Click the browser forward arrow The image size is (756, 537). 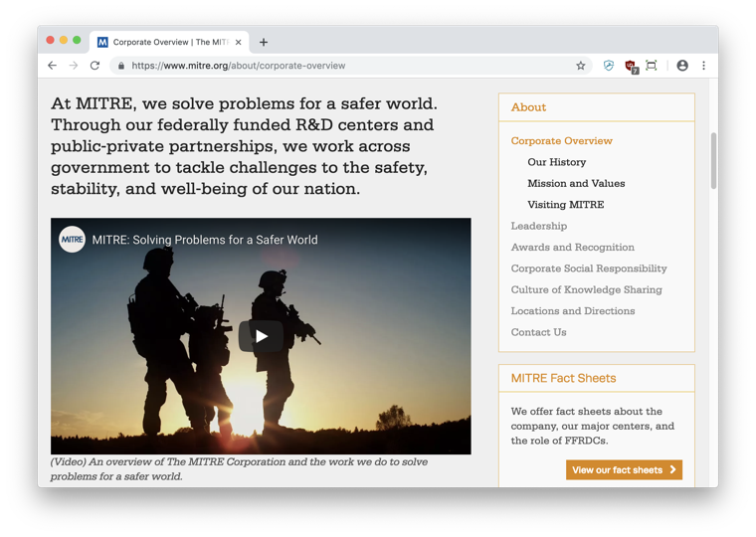click(x=74, y=66)
